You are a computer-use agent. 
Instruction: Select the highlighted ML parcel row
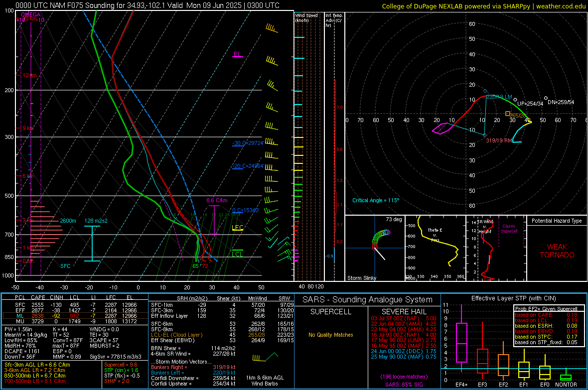(x=75, y=316)
